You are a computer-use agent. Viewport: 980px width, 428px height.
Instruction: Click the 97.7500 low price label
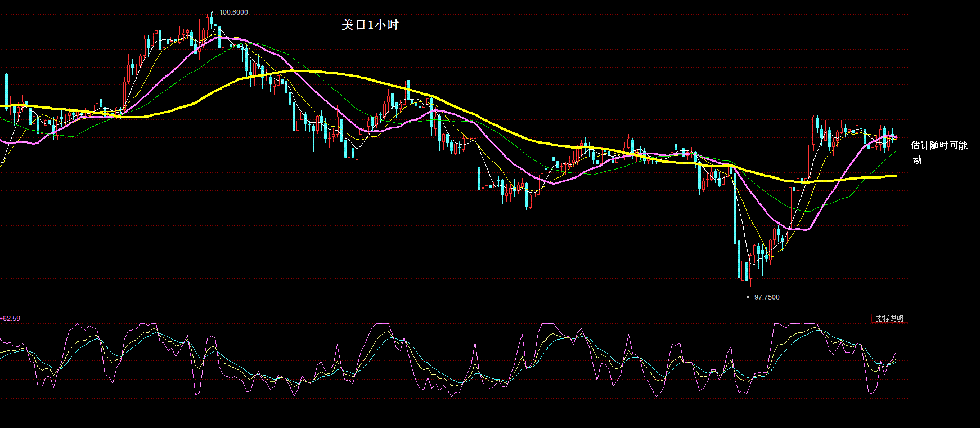(x=767, y=297)
